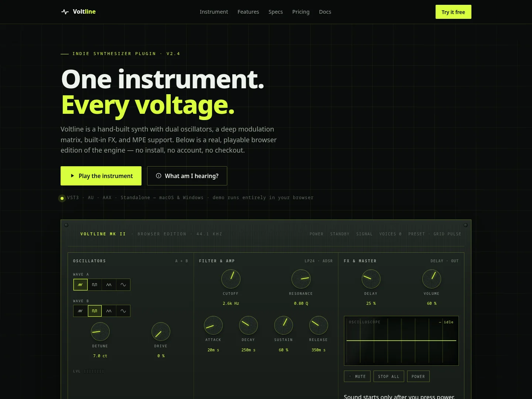This screenshot has height=399, width=532.
Task: Click the CUTOFF knob
Action: pyautogui.click(x=231, y=279)
